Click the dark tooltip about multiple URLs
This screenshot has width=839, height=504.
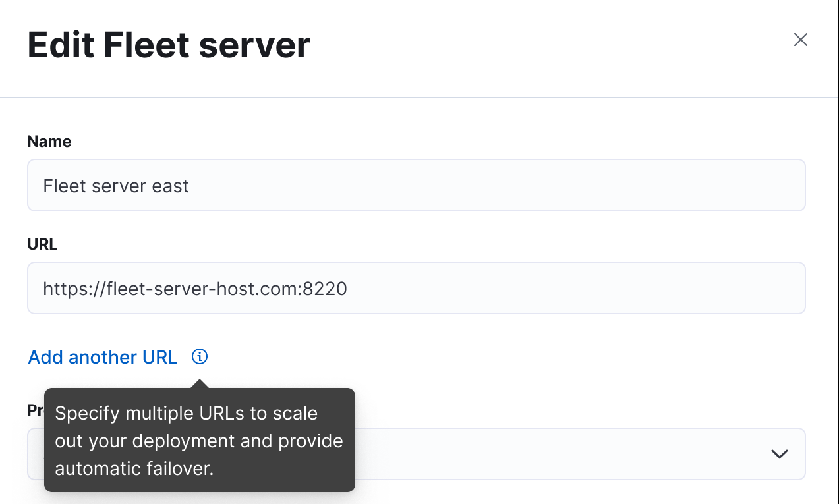199,441
